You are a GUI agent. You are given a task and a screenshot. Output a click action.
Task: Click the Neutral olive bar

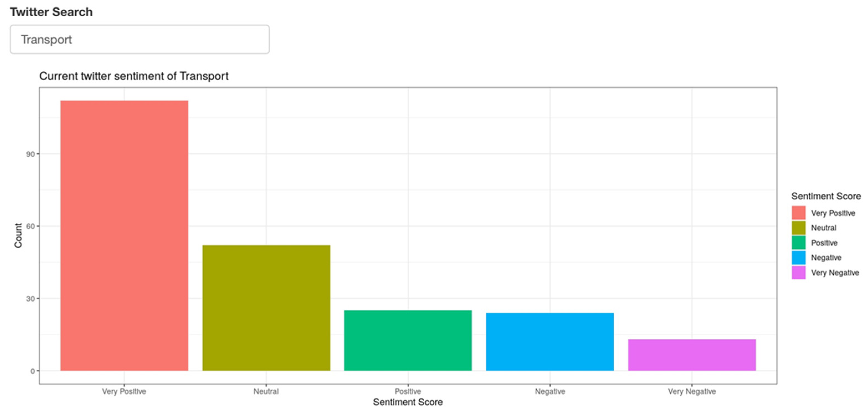pyautogui.click(x=266, y=308)
